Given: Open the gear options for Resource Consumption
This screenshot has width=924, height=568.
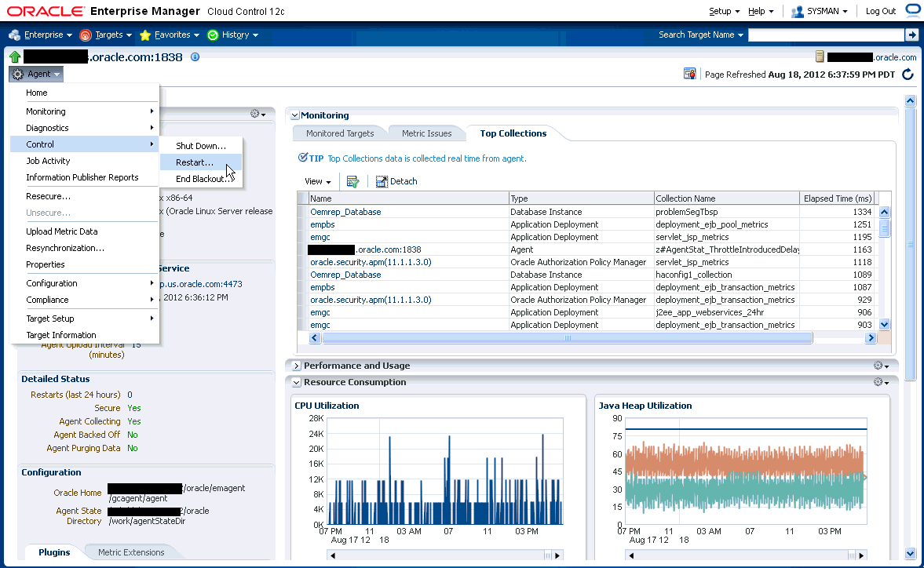Looking at the screenshot, I should pyautogui.click(x=881, y=382).
